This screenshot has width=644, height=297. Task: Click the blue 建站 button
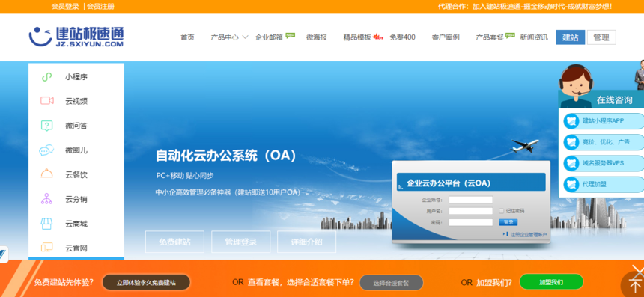(x=571, y=37)
